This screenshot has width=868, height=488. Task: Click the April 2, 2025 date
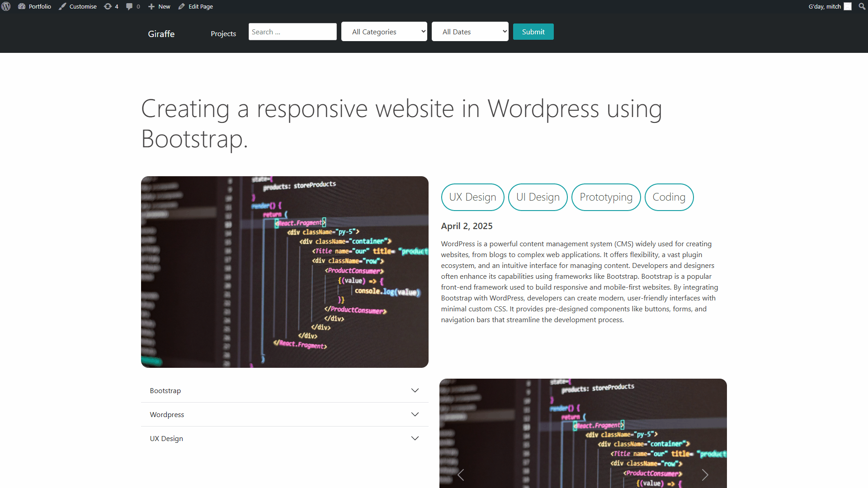click(467, 226)
